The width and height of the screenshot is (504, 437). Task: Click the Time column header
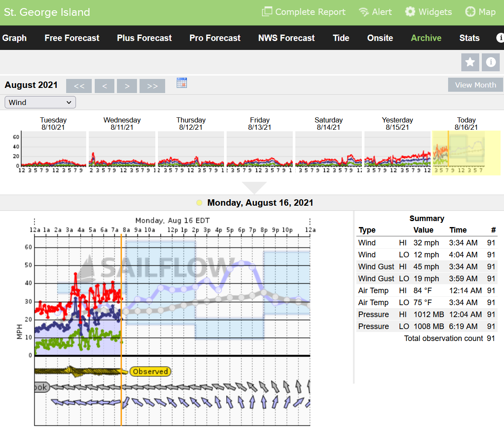tap(458, 230)
